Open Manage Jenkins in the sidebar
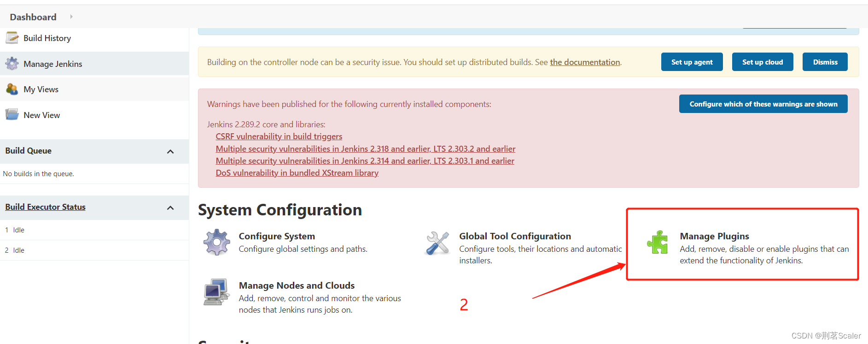Image resolution: width=868 pixels, height=344 pixels. click(52, 64)
